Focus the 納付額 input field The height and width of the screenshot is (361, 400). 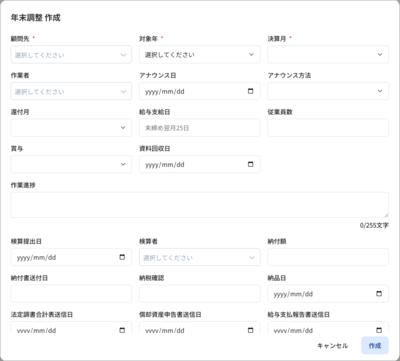click(328, 257)
